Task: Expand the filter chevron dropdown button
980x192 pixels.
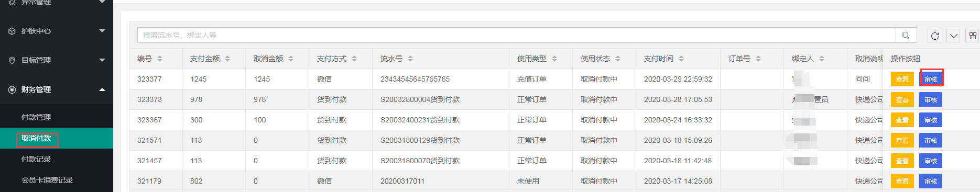Action: 954,36
